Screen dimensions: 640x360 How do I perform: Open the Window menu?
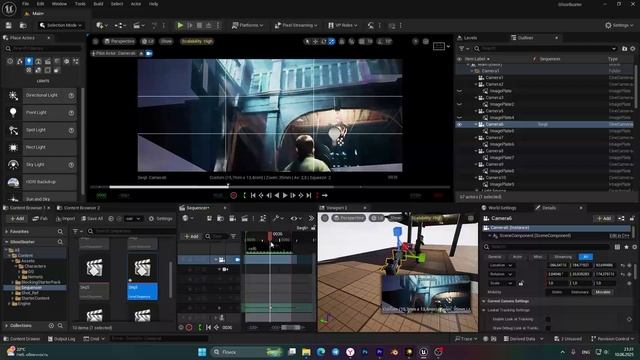[x=60, y=4]
